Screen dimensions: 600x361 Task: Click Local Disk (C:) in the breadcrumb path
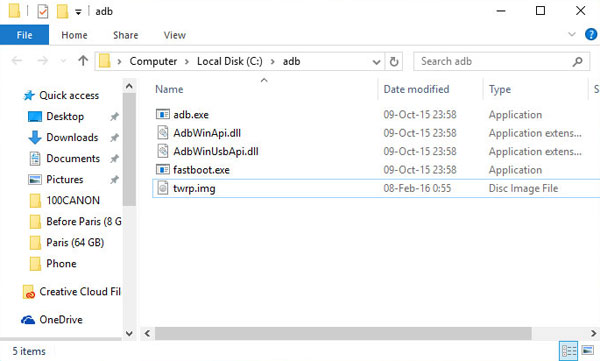click(x=230, y=61)
